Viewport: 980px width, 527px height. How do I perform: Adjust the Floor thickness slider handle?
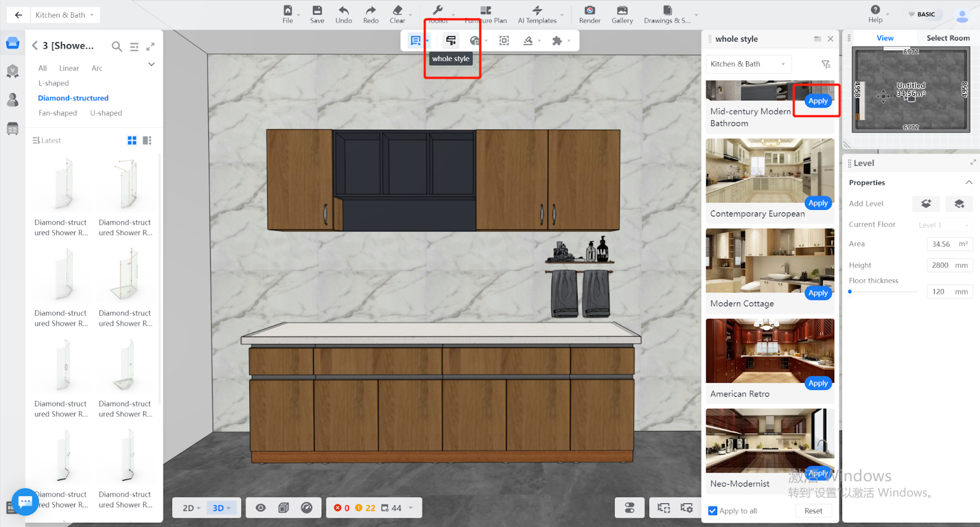click(850, 292)
